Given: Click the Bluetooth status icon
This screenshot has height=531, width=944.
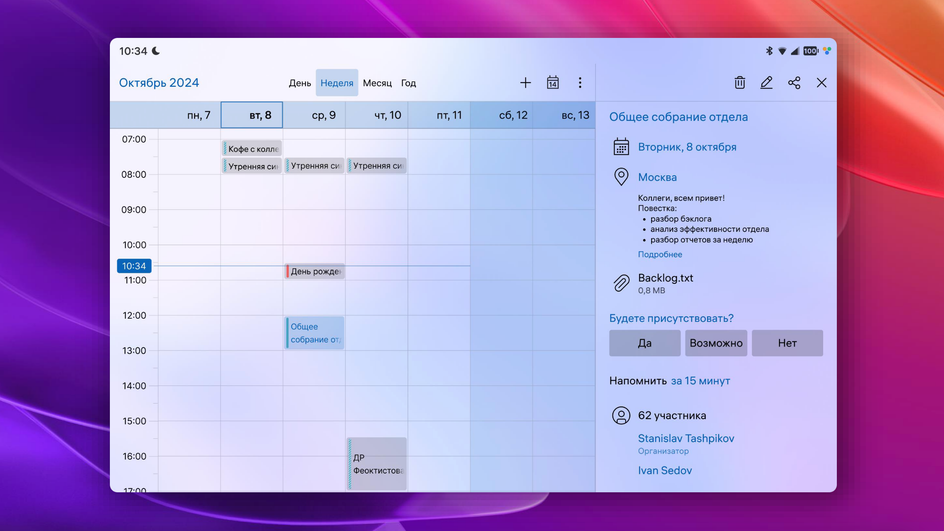Looking at the screenshot, I should tap(769, 51).
